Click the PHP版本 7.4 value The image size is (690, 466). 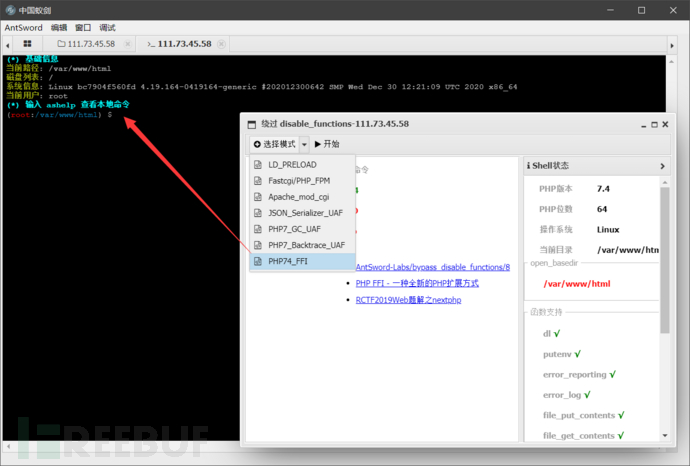603,189
